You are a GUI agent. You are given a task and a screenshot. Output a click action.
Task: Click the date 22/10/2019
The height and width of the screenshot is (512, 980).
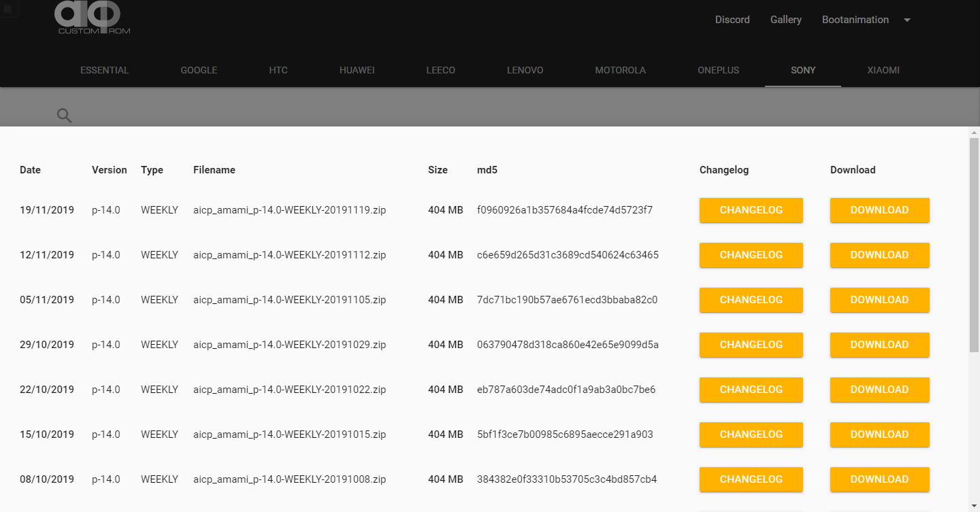[47, 390]
